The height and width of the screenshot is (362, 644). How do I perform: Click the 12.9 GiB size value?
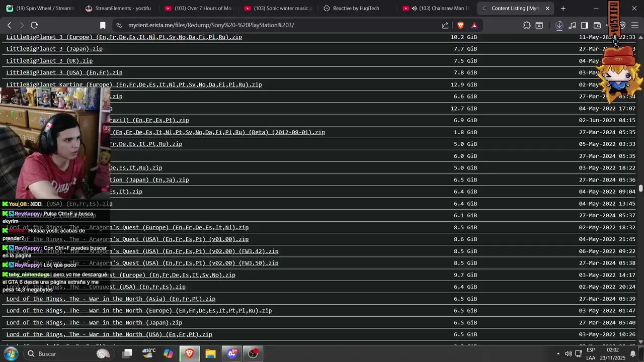[x=464, y=84]
